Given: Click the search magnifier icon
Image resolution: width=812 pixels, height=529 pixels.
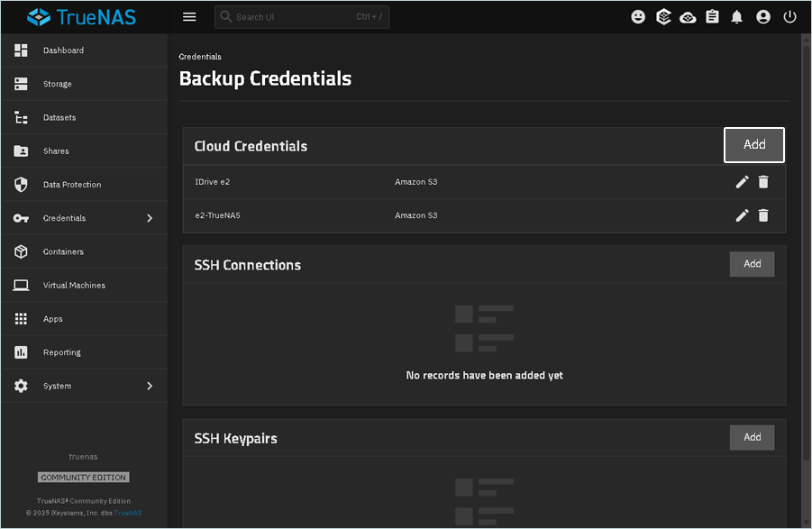Looking at the screenshot, I should coord(226,16).
